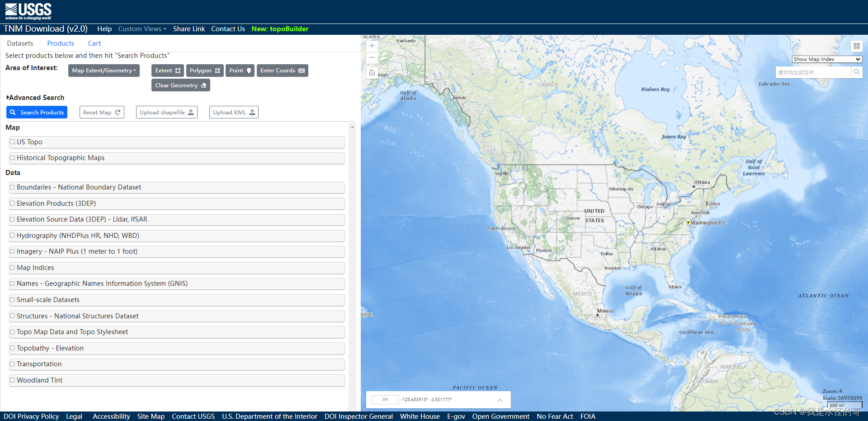Open Enter Coords keyboard tool
Screen dimensions: 868x421
coord(283,71)
